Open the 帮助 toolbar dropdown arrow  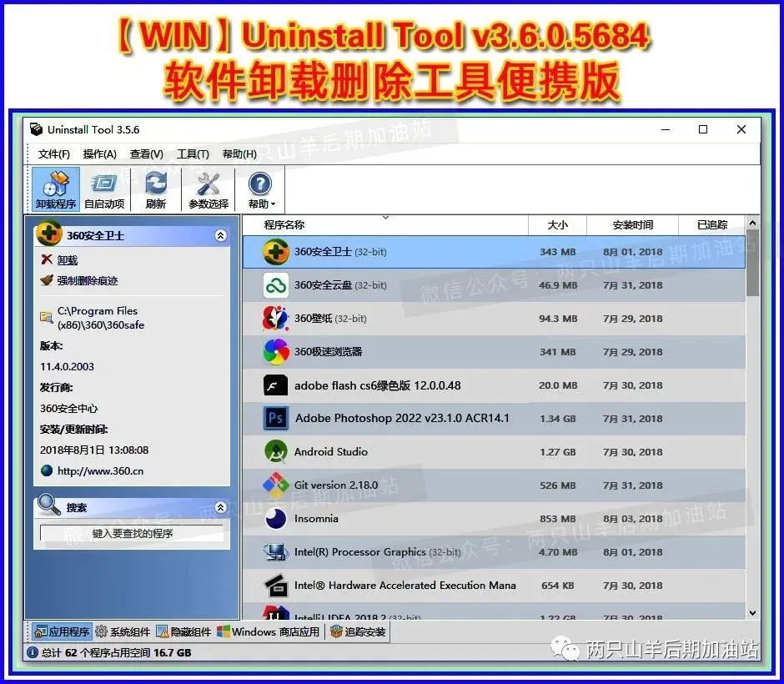point(273,204)
